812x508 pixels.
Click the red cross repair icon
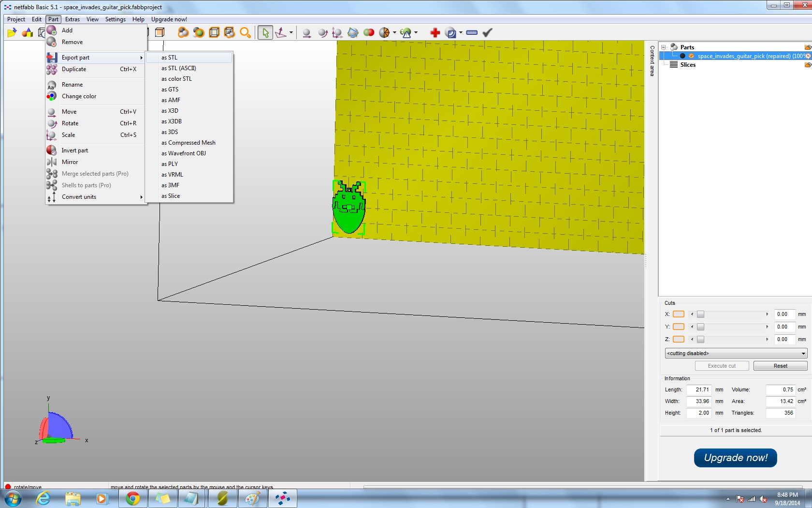pos(435,32)
